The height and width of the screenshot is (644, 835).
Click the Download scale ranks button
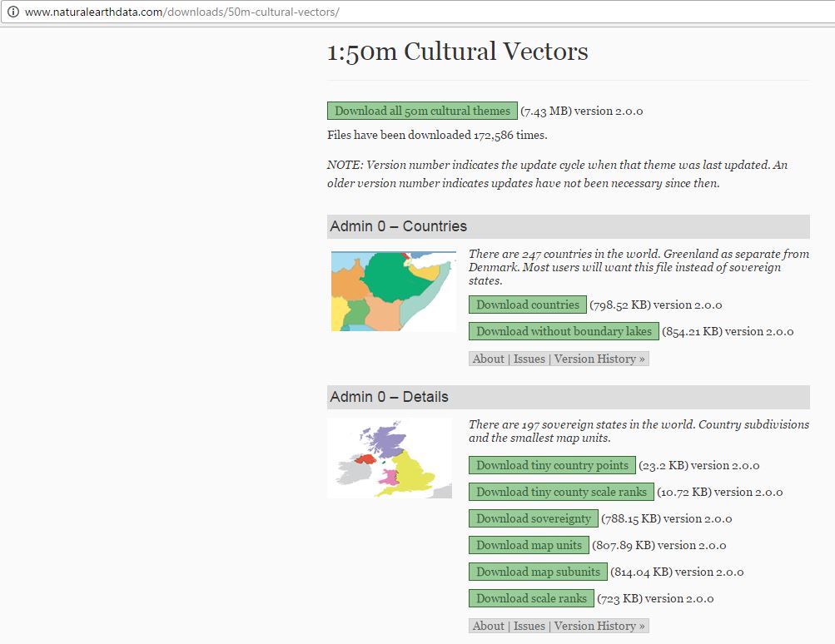point(531,599)
